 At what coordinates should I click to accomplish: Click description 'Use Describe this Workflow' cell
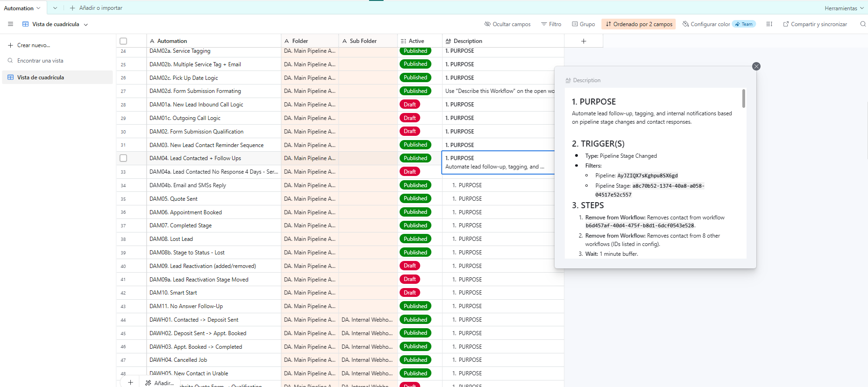click(499, 91)
